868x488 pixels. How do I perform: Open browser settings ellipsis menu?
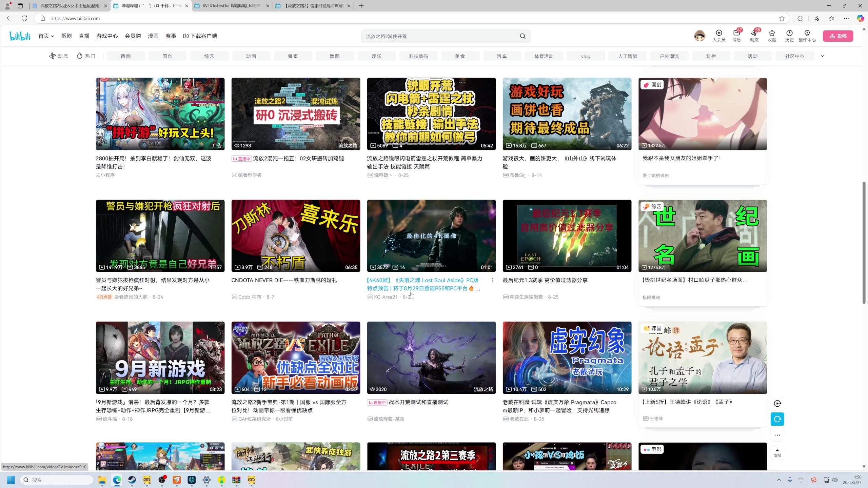coord(846,18)
